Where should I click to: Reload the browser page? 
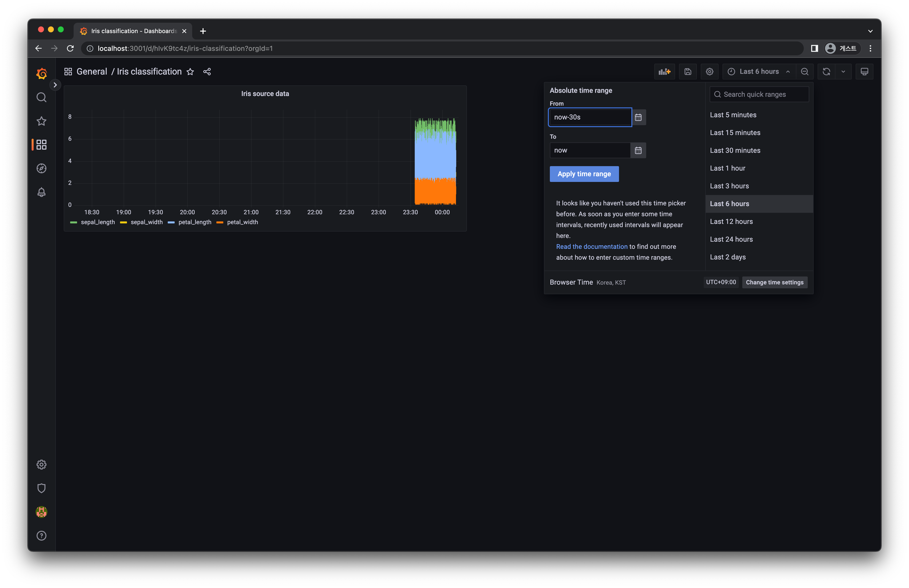point(70,48)
